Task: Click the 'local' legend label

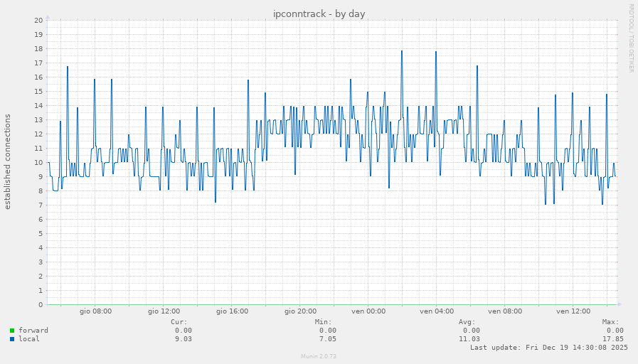Action: (28, 339)
